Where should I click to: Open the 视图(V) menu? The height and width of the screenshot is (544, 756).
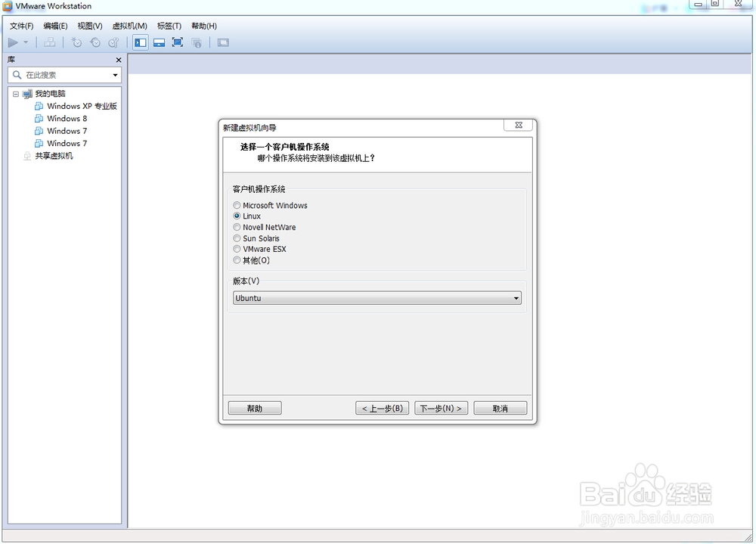pos(90,26)
